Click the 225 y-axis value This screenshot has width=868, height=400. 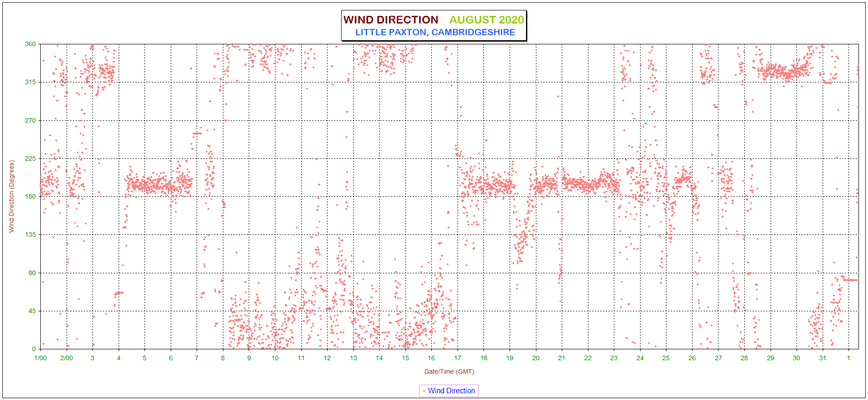30,158
